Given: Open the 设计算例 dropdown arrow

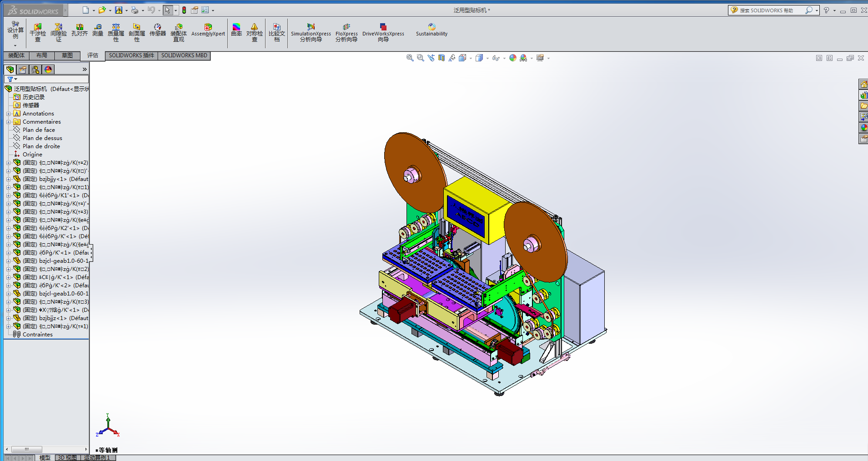Looking at the screenshot, I should 15,45.
